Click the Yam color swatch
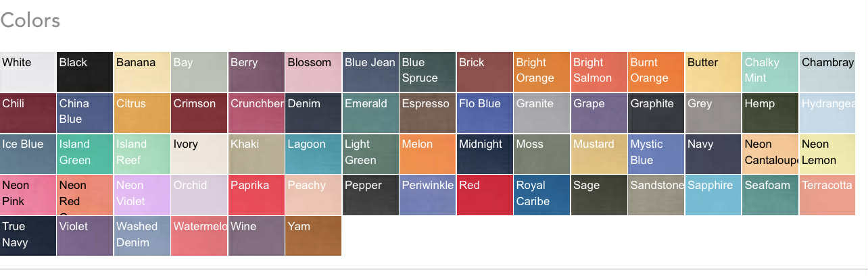Screen dimensions: 868x276 [x=313, y=236]
